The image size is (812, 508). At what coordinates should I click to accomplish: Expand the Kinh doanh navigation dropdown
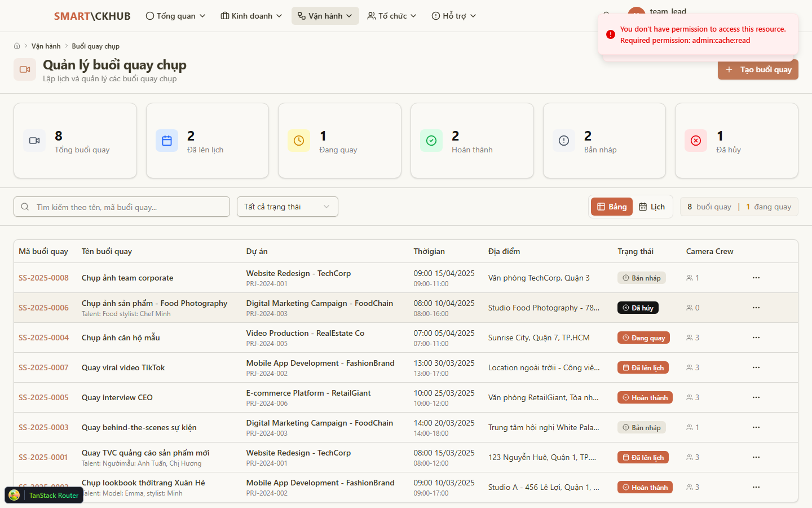point(251,16)
